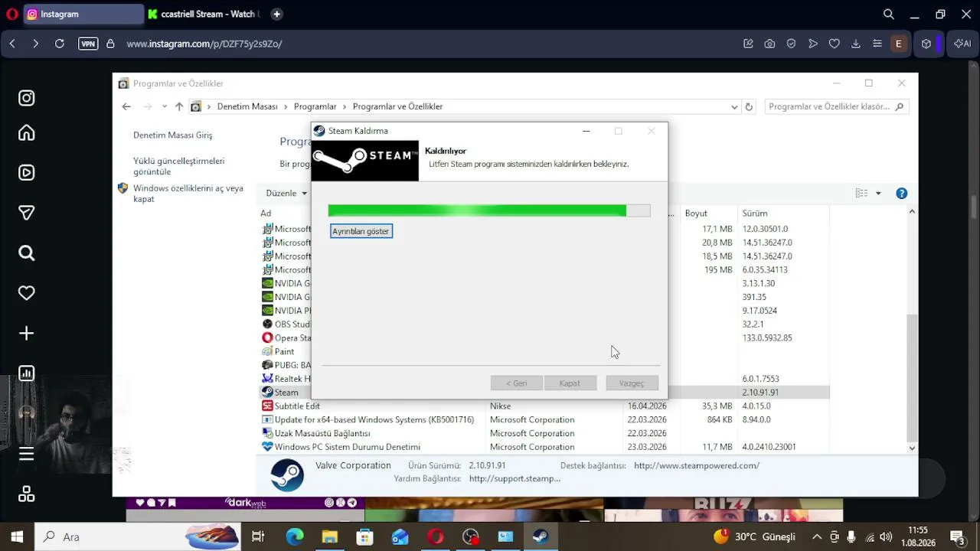Select Update for x64-based Windows Systems row
Image resolution: width=980 pixels, height=551 pixels.
coord(545,420)
